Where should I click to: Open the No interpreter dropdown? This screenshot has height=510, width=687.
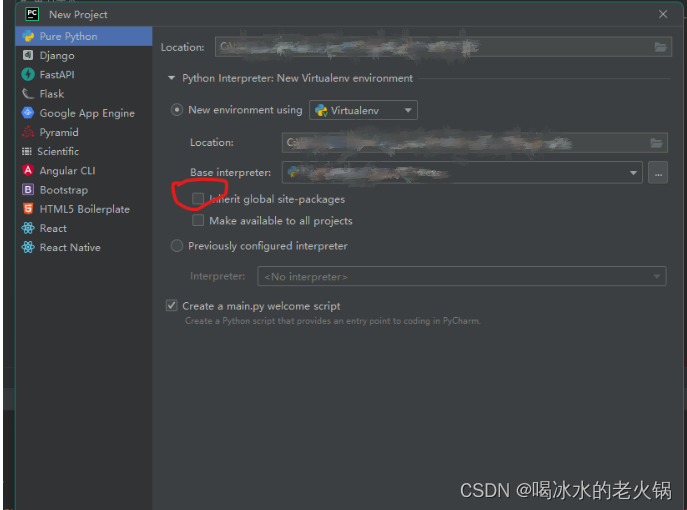tap(461, 276)
